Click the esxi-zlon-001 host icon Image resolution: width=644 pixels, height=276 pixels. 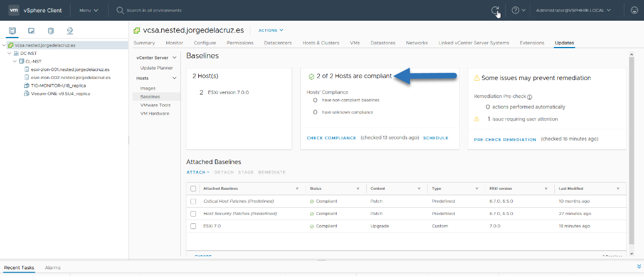tap(27, 69)
